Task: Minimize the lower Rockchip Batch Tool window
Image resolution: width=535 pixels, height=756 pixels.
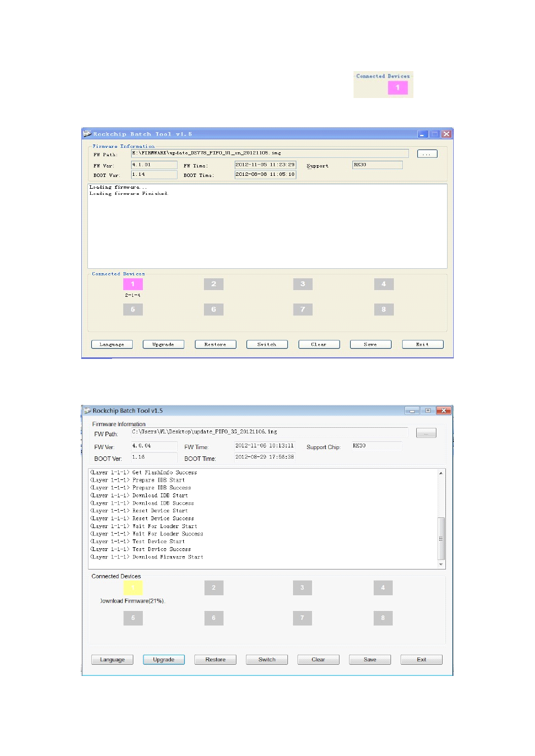Action: tap(412, 410)
